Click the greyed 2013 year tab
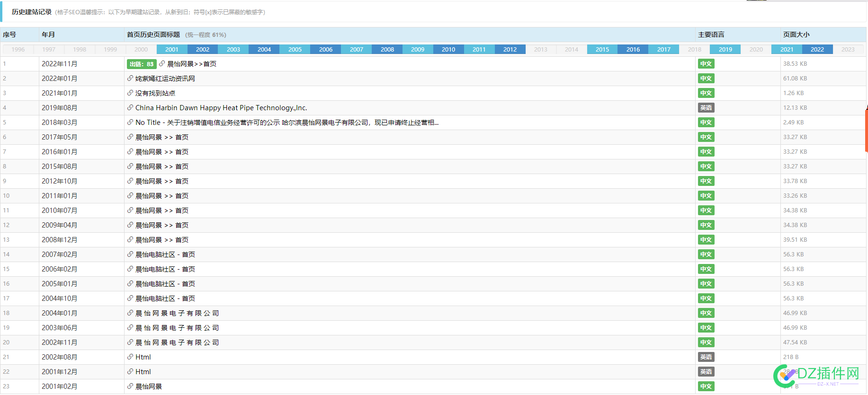This screenshot has height=395, width=868. (x=541, y=49)
